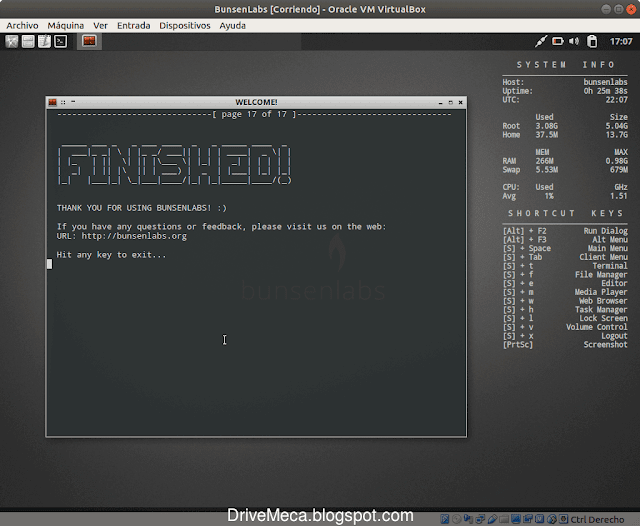The height and width of the screenshot is (526, 640).
Task: Click the 17:07 panel clock
Action: [621, 41]
